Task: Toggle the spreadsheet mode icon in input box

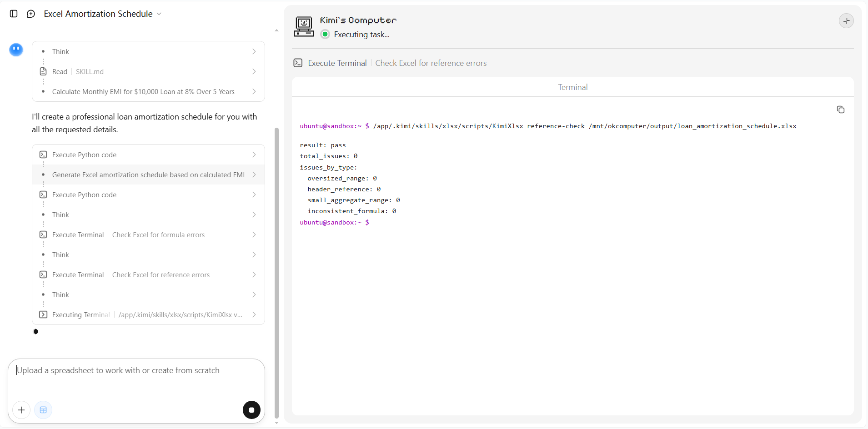Action: (x=43, y=410)
